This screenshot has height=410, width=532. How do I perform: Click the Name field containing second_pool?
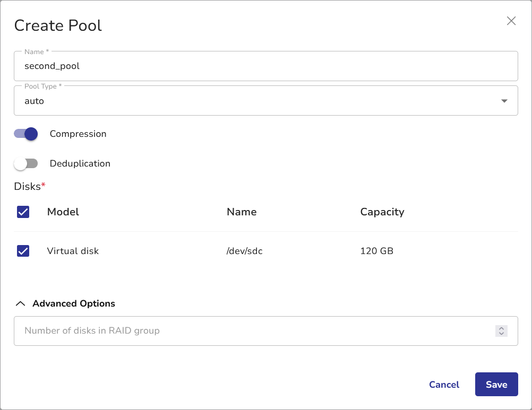pyautogui.click(x=265, y=66)
